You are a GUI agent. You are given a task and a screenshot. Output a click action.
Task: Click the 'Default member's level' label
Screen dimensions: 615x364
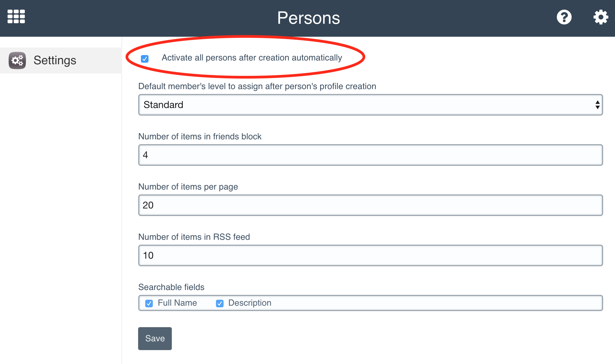point(257,86)
